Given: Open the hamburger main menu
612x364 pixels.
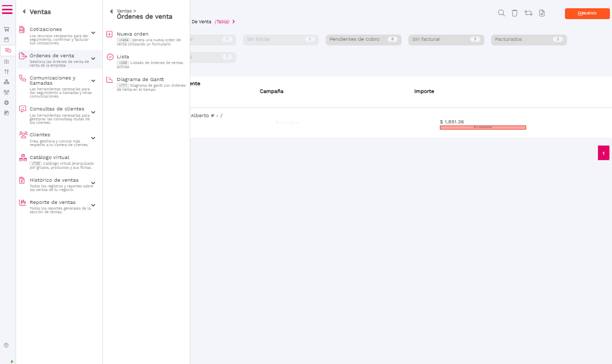Looking at the screenshot, I should (7, 9).
